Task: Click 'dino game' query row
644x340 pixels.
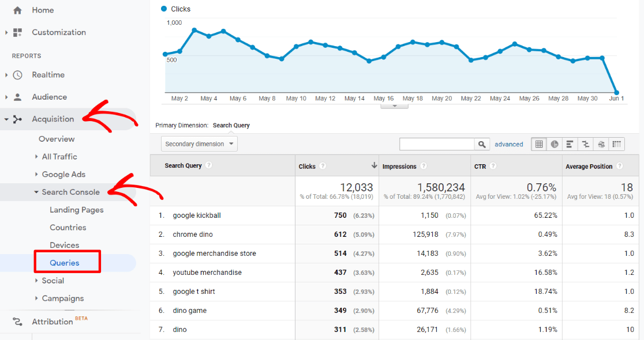Action: coord(189,311)
